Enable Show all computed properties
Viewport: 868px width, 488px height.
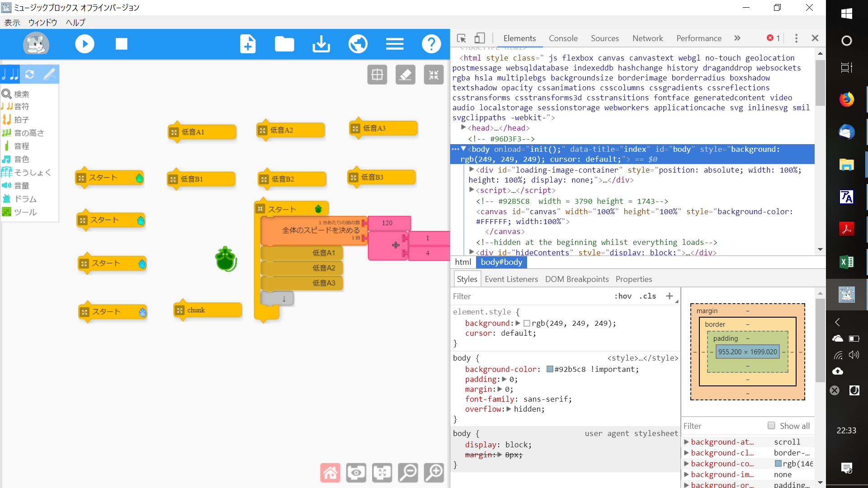click(x=771, y=426)
